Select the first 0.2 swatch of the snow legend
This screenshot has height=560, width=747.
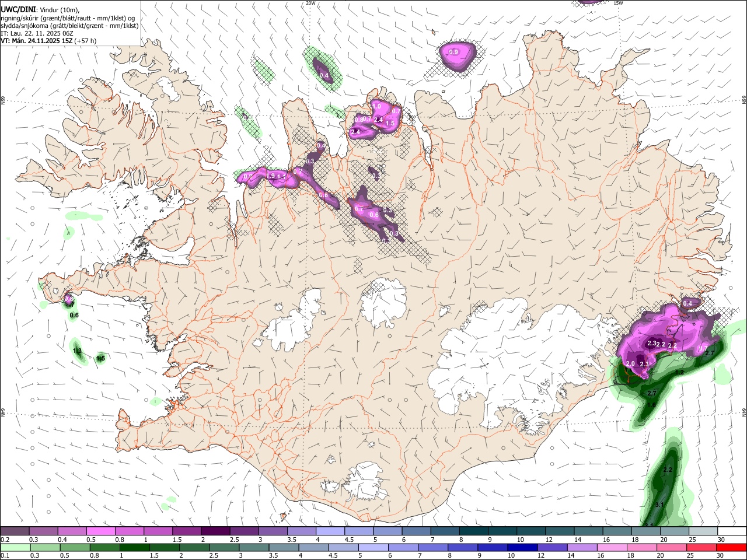click(15, 531)
